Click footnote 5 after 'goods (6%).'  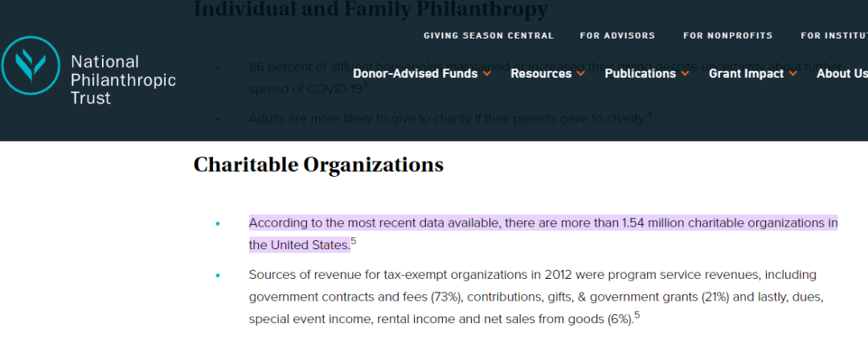(637, 316)
